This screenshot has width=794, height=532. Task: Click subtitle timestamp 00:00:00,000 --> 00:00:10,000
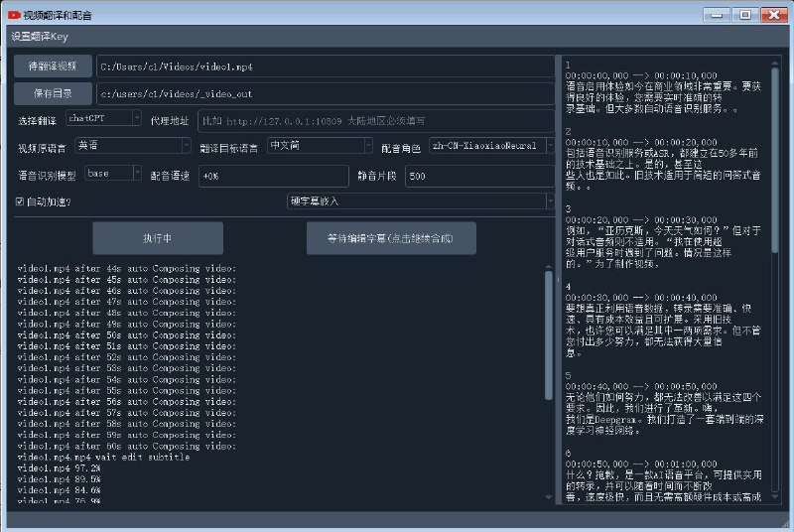[x=641, y=75]
